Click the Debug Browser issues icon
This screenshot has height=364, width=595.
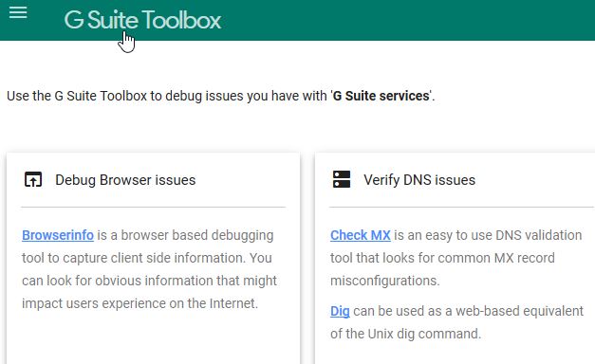point(33,180)
